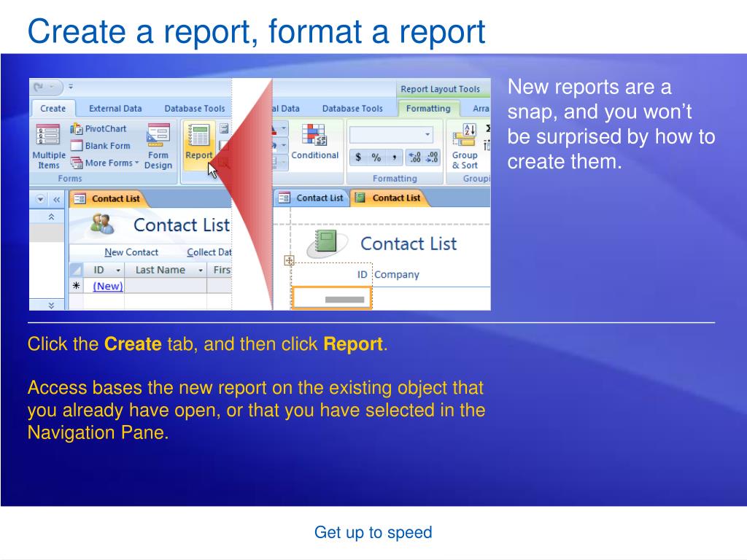Open the Last Name column dropdown

point(201,271)
